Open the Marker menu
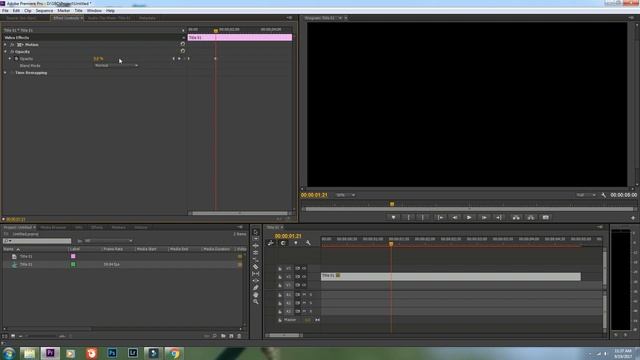The height and width of the screenshot is (360, 640). click(x=63, y=11)
